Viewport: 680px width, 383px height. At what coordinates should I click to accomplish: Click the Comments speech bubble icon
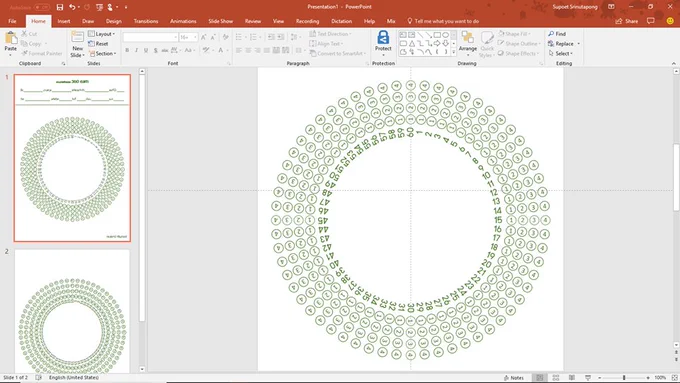click(x=651, y=21)
